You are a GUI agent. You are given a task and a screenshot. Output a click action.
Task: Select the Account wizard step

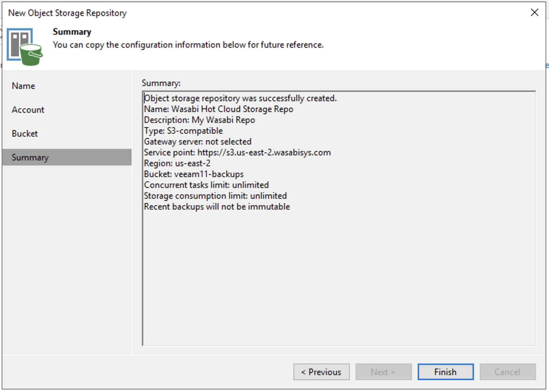(x=67, y=110)
